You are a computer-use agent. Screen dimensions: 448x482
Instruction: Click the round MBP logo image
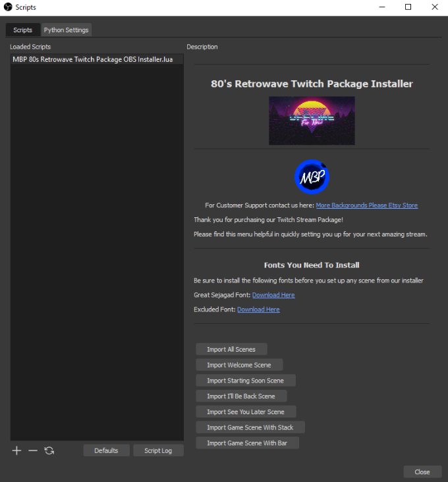(312, 176)
